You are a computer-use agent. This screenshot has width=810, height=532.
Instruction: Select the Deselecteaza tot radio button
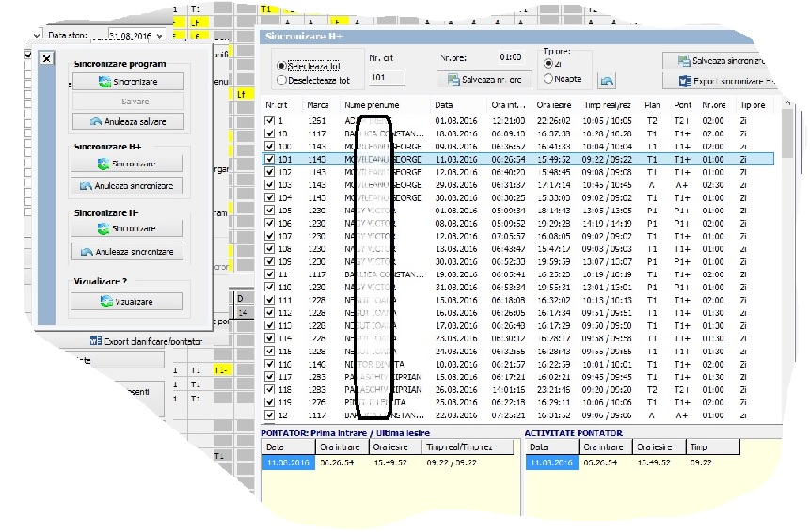(281, 81)
